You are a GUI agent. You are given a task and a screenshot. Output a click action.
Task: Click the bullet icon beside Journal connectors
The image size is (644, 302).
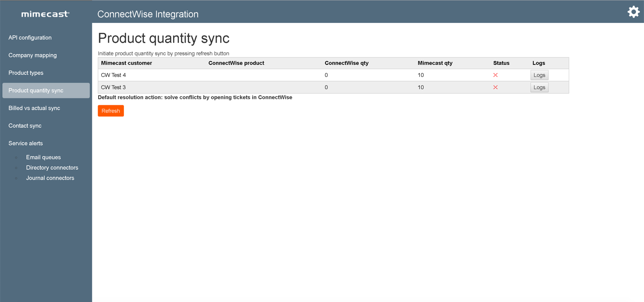[17, 178]
